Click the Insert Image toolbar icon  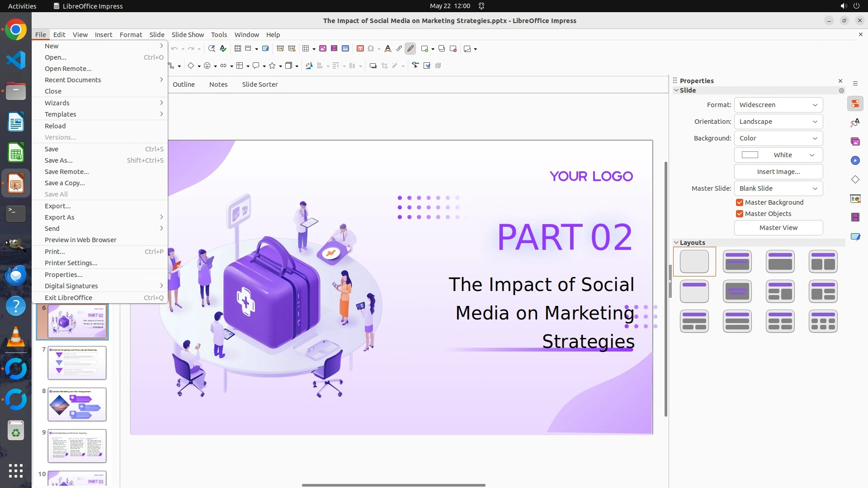323,49
